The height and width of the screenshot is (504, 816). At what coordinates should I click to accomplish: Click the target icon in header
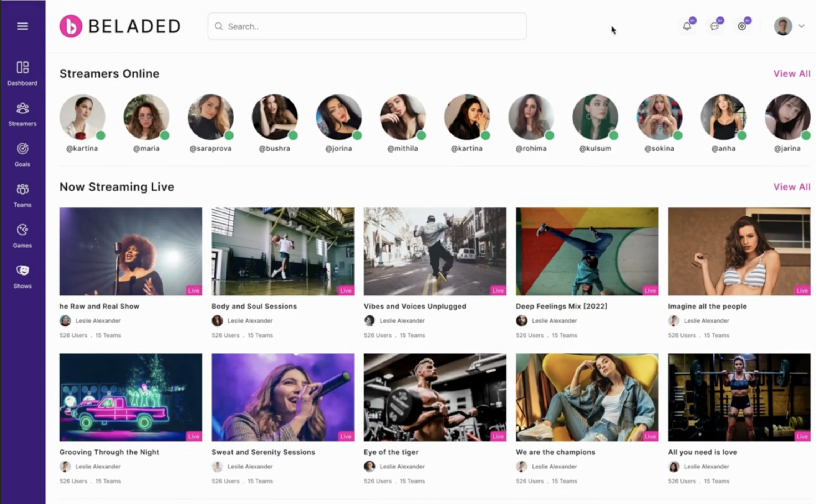click(x=742, y=26)
